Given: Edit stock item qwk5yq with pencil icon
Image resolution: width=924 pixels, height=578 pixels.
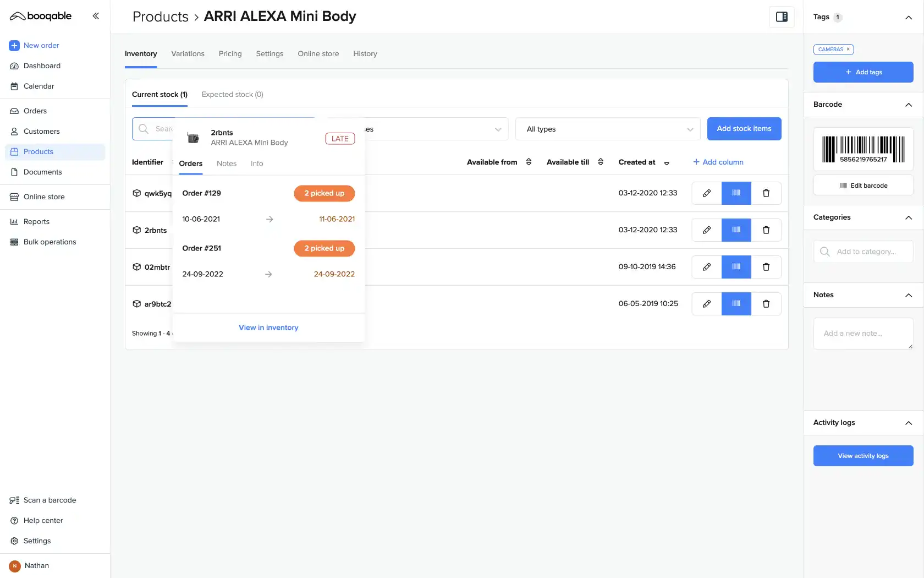Looking at the screenshot, I should pyautogui.click(x=707, y=193).
